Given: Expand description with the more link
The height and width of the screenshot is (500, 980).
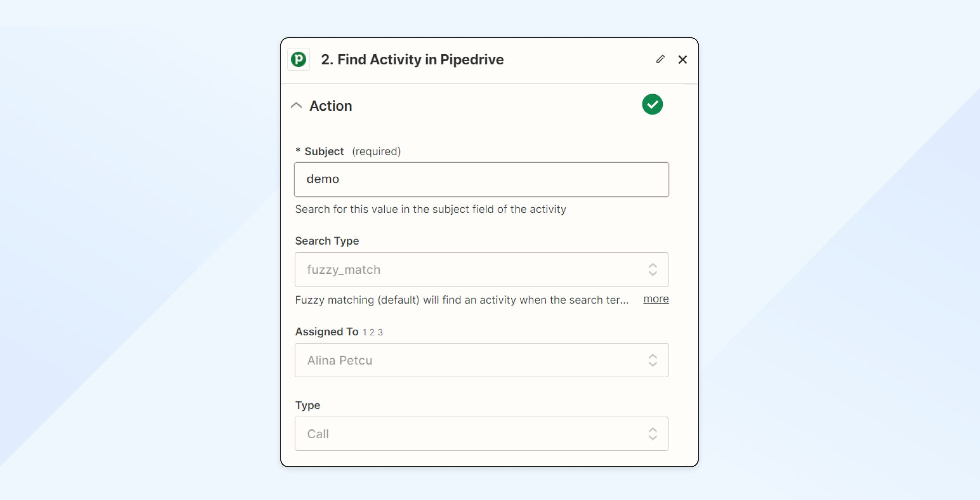Looking at the screenshot, I should pyautogui.click(x=656, y=299).
